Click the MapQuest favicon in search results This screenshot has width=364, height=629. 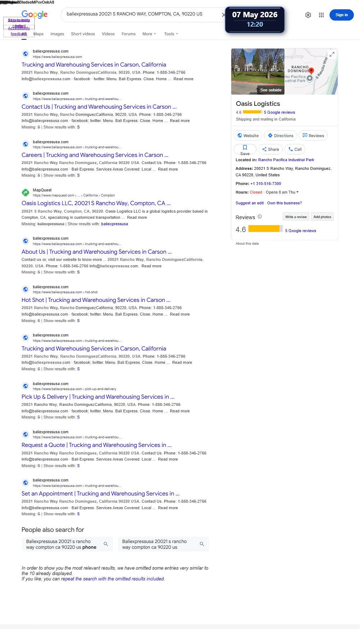coord(26,193)
